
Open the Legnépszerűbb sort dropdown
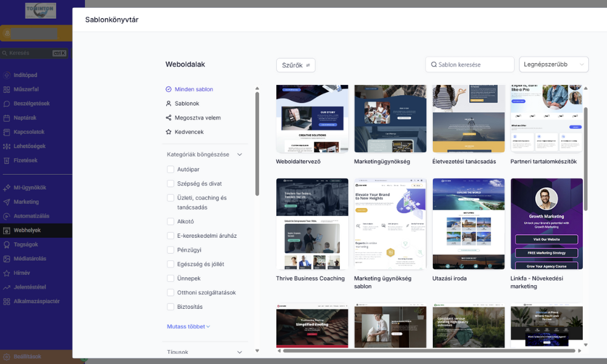(554, 64)
